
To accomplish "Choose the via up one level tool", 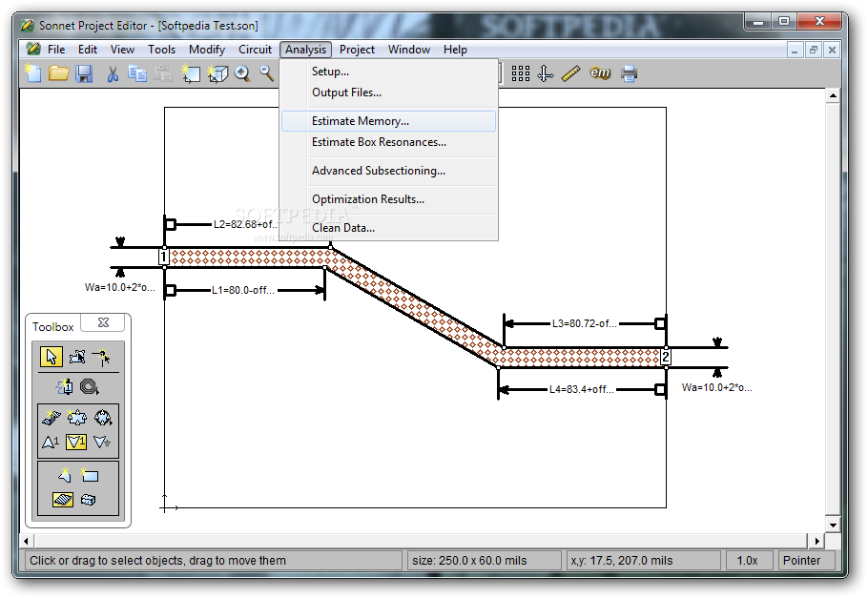I will tap(51, 442).
